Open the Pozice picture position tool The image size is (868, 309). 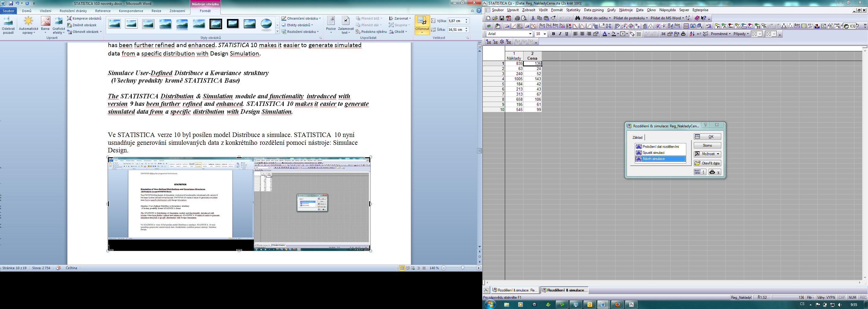[x=331, y=25]
